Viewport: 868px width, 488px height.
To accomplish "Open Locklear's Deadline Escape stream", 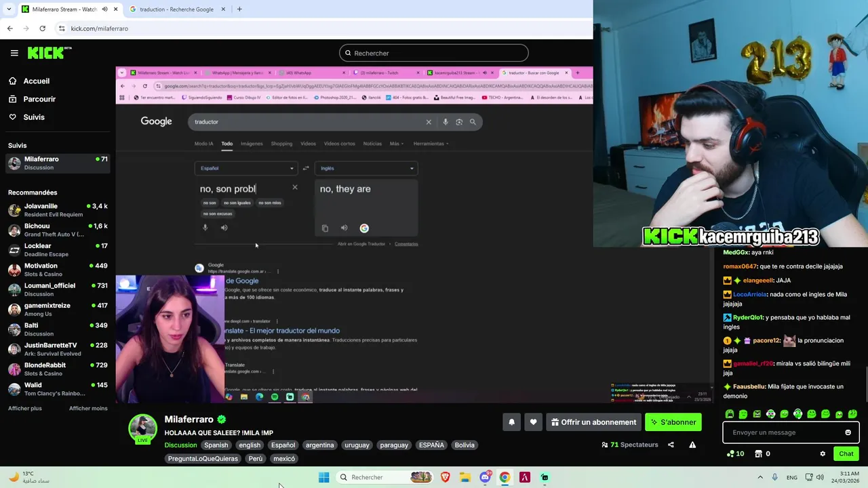I will click(x=58, y=250).
